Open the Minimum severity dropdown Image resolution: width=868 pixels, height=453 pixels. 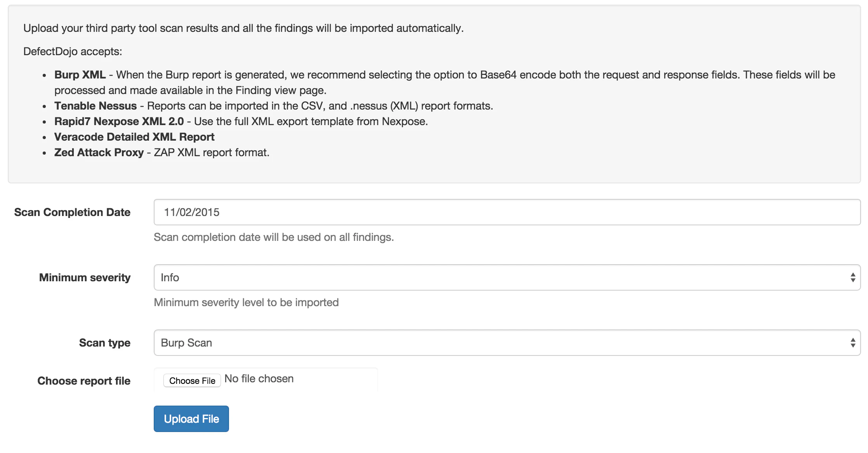click(505, 277)
